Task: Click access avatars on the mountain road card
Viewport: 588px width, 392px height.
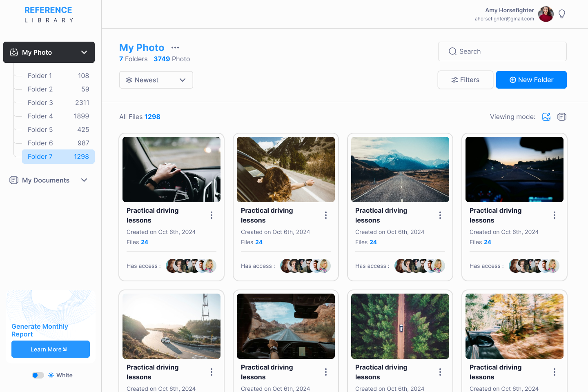Action: coord(420,266)
